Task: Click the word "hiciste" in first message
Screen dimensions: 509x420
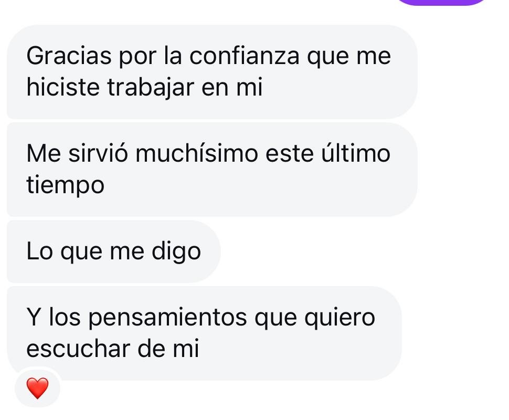Action: coord(63,88)
